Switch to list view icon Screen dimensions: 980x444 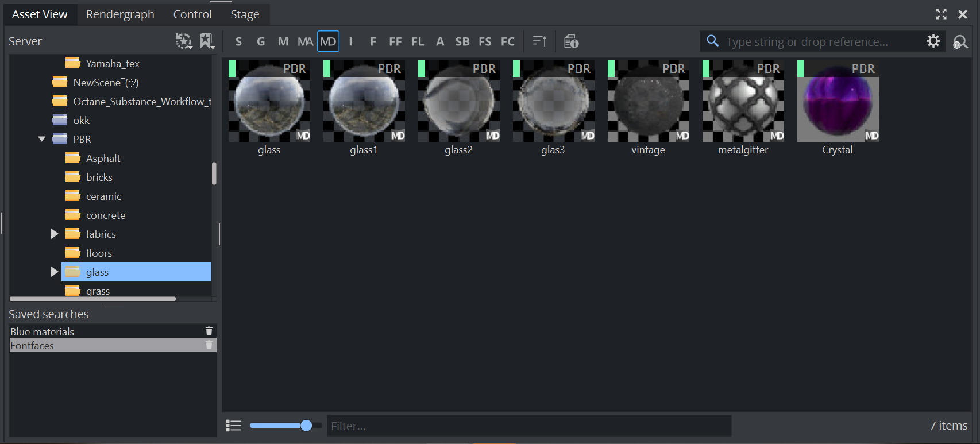[x=234, y=426]
